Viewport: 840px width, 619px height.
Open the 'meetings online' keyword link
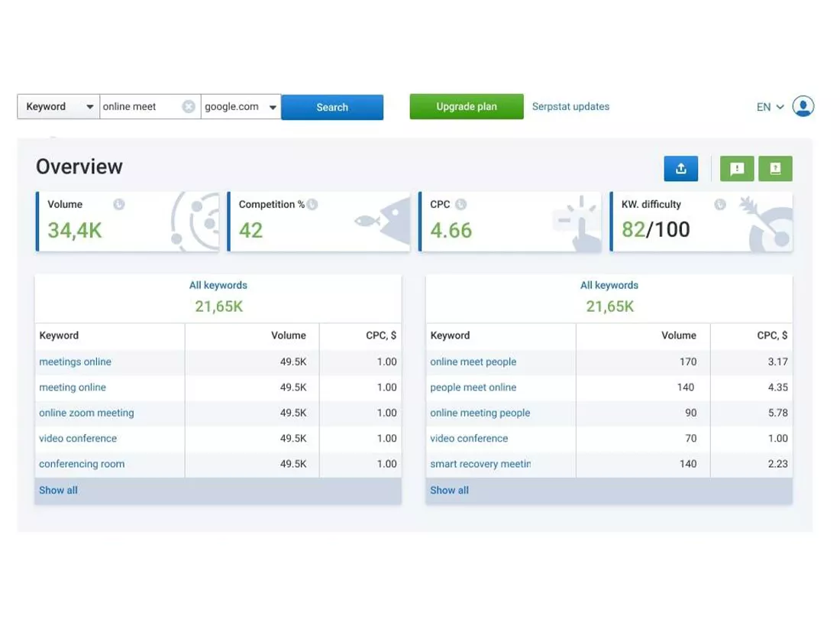pos(75,361)
